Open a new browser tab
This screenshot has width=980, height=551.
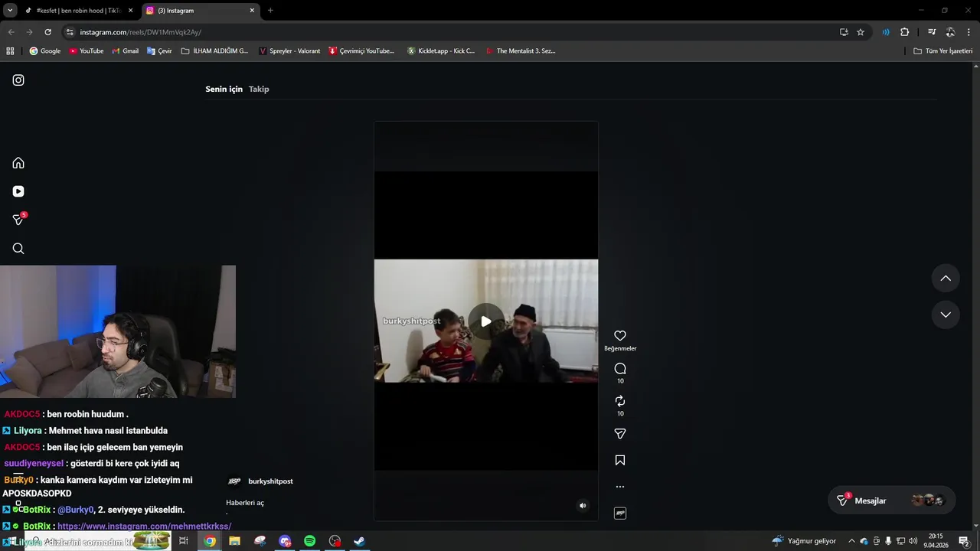270,11
